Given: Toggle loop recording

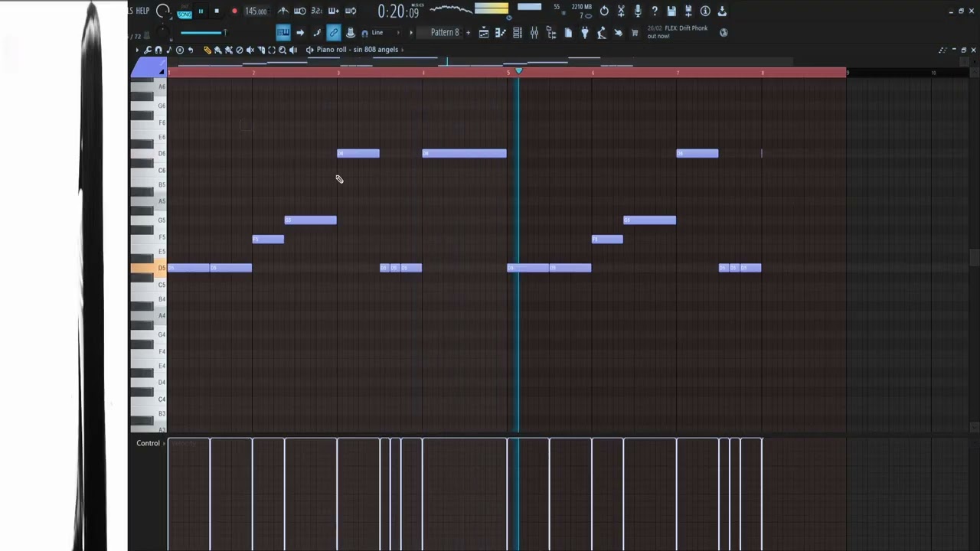Looking at the screenshot, I should 350,11.
